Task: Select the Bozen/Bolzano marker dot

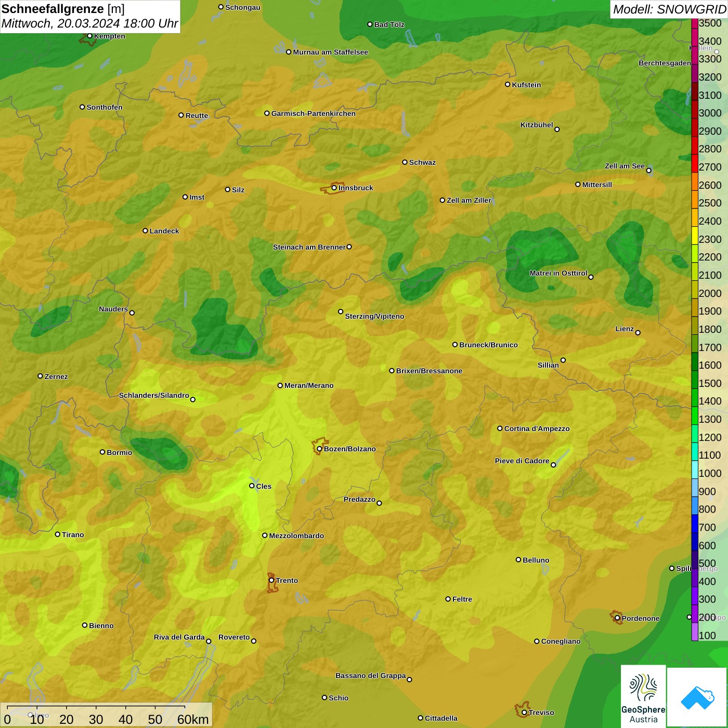Action: tap(319, 449)
